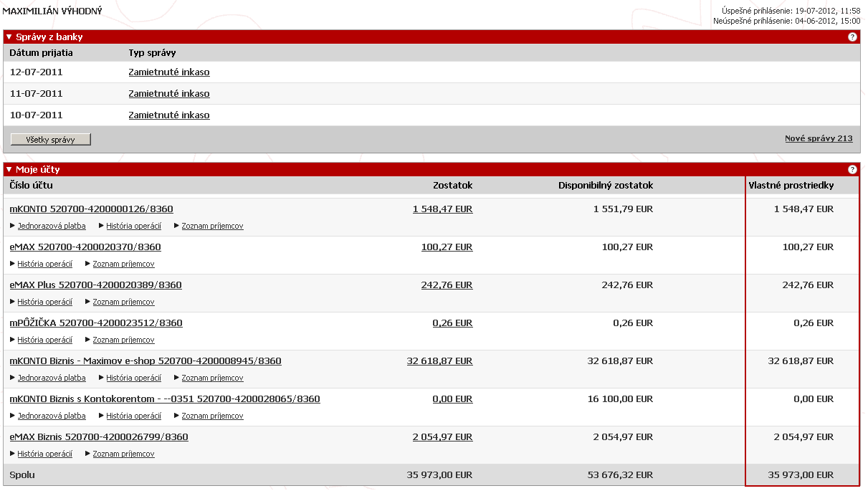This screenshot has width=868, height=501.
Task: Open Zamietnuté inkaso message from 11-07-2011
Action: 169,94
